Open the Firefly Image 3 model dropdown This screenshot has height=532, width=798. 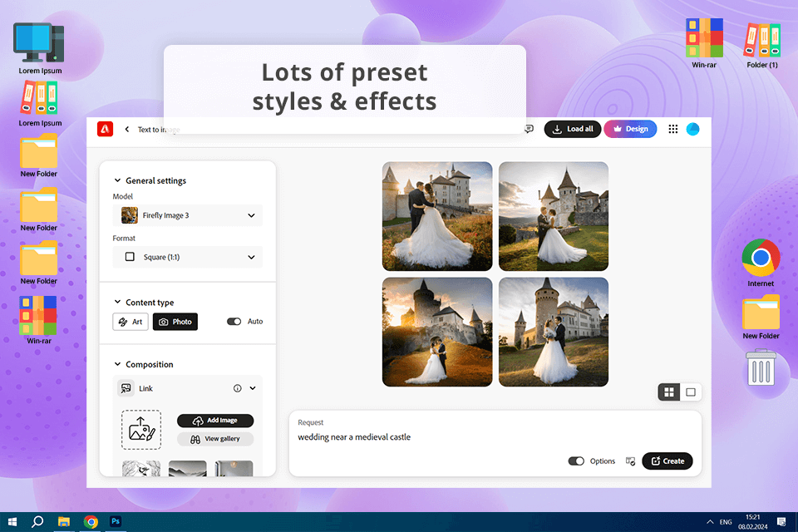click(187, 215)
